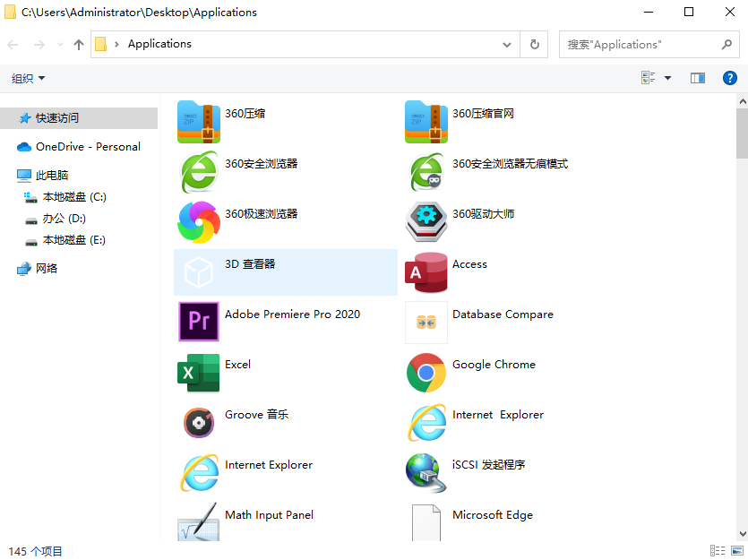This screenshot has height=560, width=748.
Task: Select the Access database icon
Action: point(426,271)
